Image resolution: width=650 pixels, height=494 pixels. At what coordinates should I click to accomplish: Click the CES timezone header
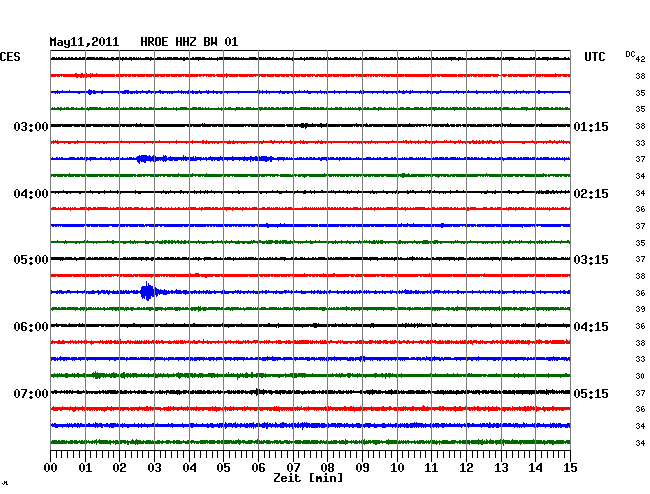tap(10, 57)
